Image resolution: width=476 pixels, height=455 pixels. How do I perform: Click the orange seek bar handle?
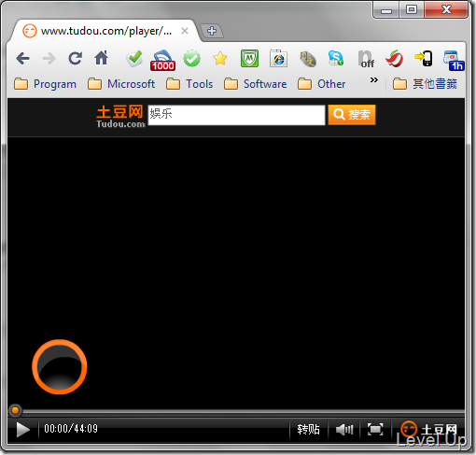15,410
